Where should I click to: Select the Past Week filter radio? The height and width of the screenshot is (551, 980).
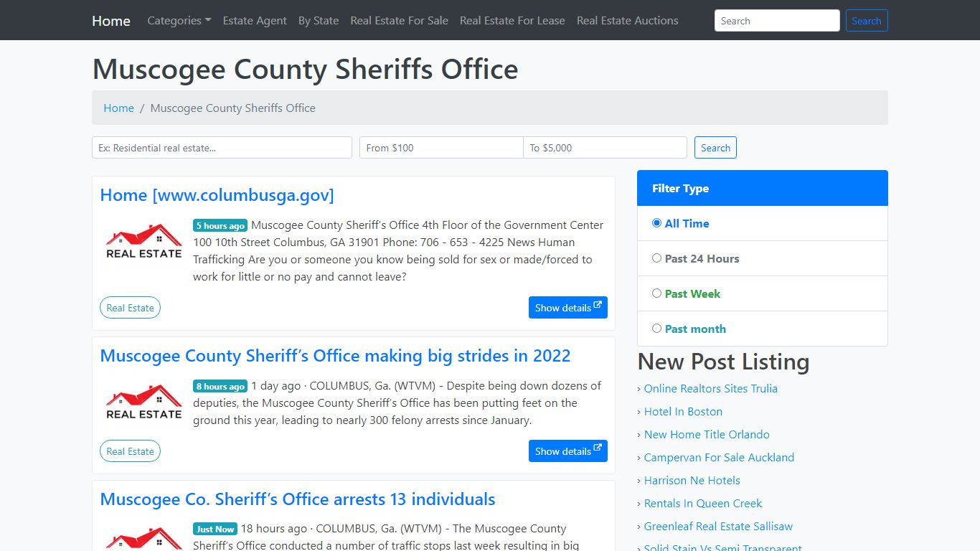coord(656,293)
